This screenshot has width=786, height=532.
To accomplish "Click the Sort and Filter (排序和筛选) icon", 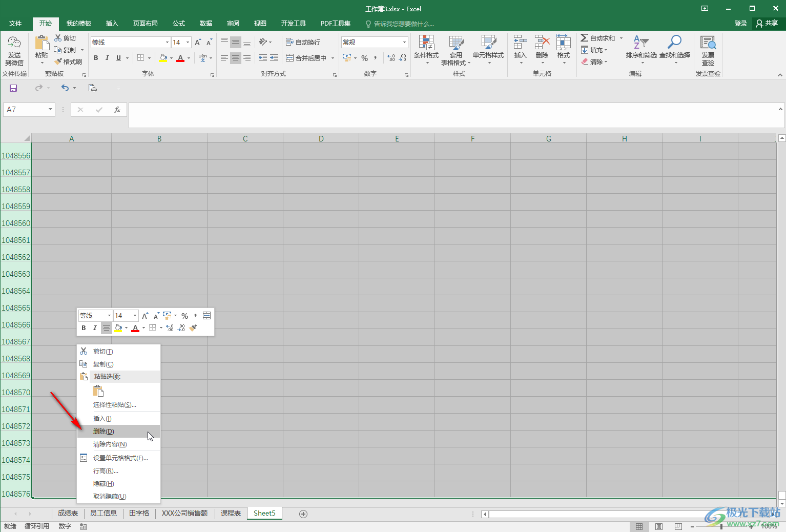I will point(641,43).
